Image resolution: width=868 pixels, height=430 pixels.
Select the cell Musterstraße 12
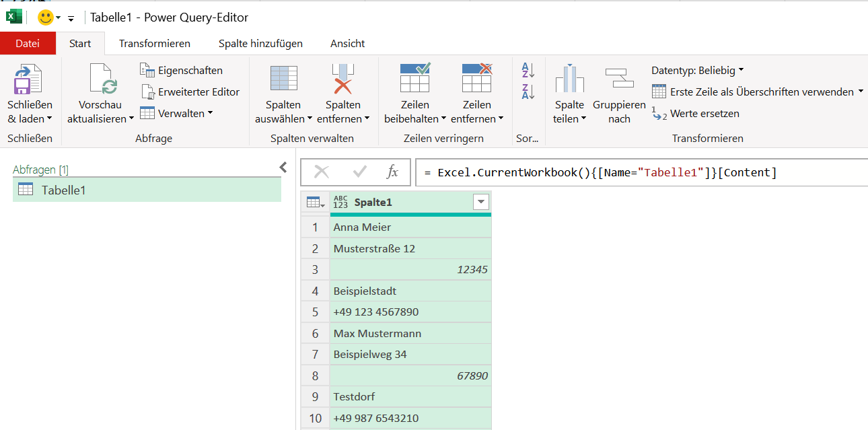(x=410, y=248)
